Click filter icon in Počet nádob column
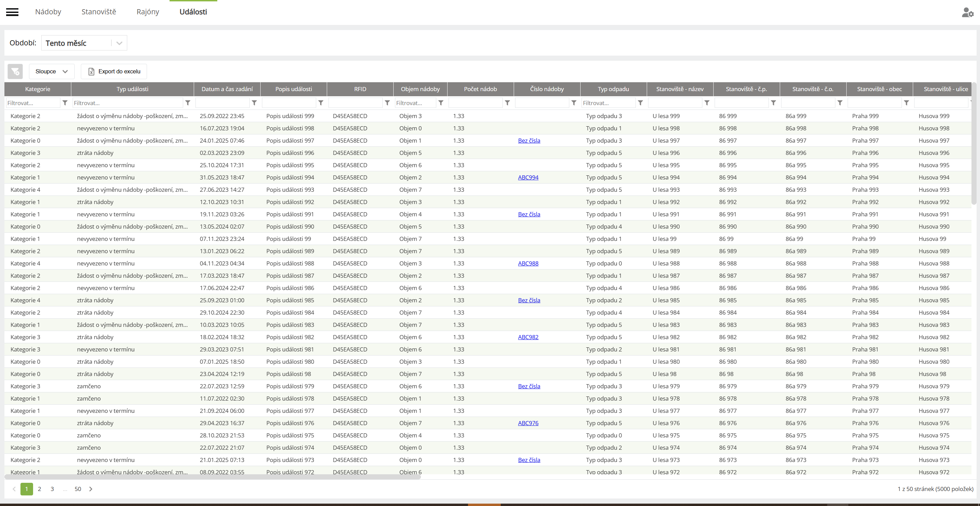 click(x=507, y=103)
